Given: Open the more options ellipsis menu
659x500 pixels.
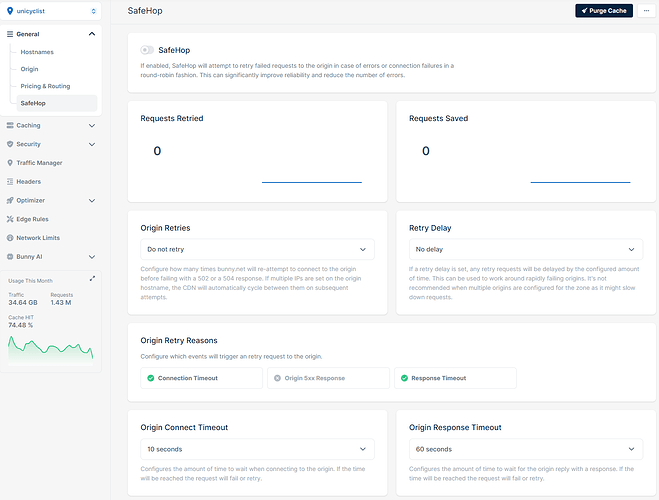Looking at the screenshot, I should click(x=646, y=11).
